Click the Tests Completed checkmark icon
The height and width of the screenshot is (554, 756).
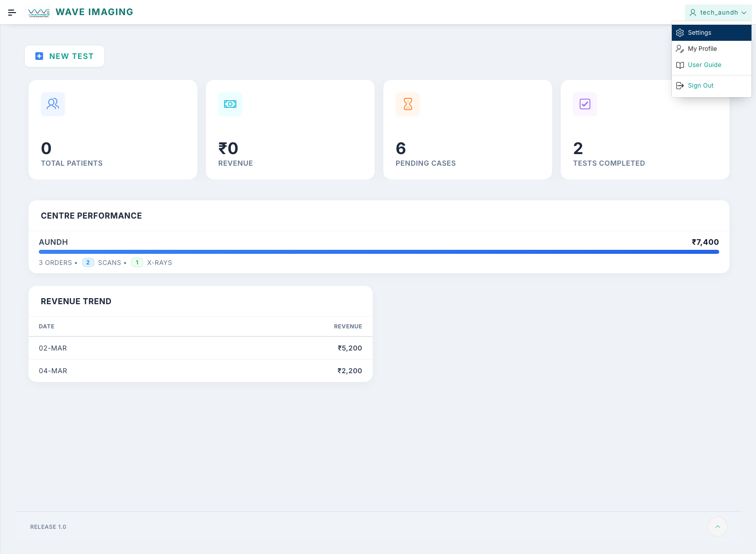[585, 104]
